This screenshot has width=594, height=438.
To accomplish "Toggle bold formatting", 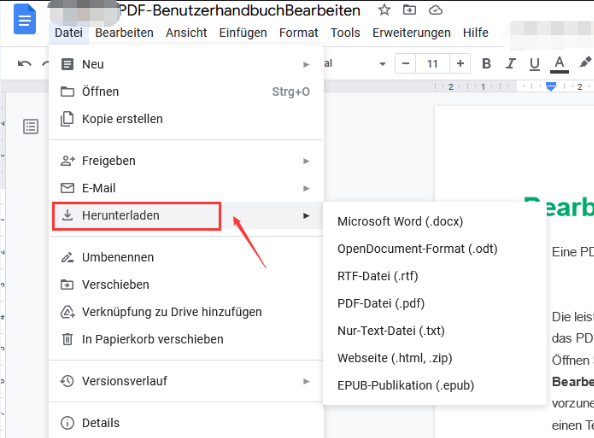I will coord(486,64).
